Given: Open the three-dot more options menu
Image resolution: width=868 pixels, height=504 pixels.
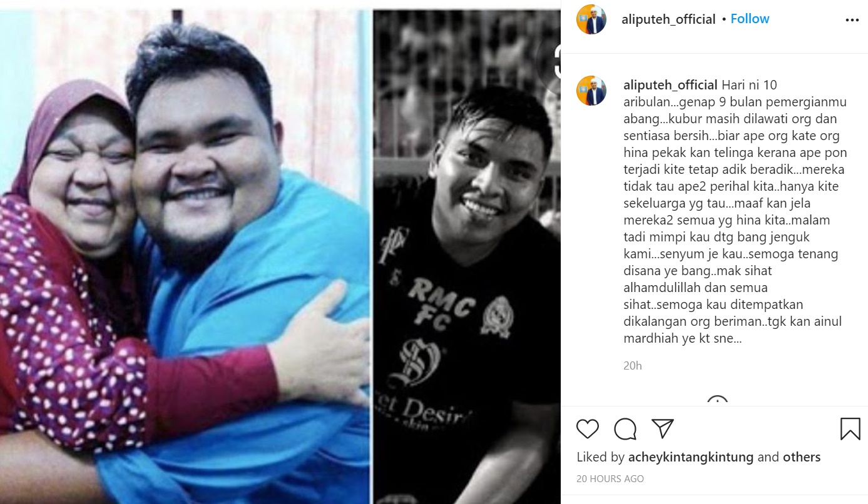Looking at the screenshot, I should point(852,20).
